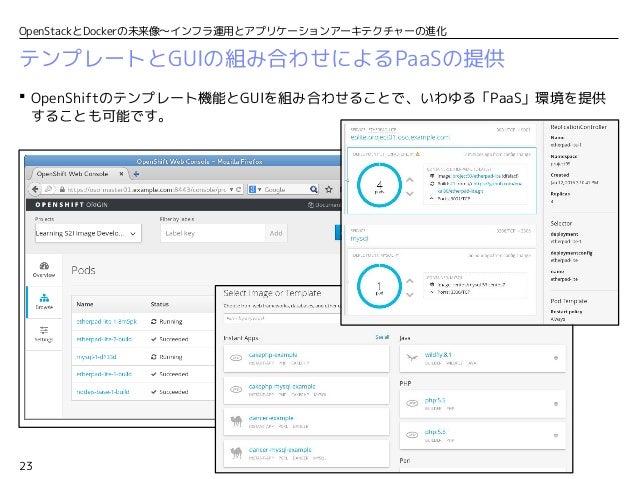The height and width of the screenshot is (479, 638).
Task: Open the etherpad-lite-2-build pod link
Action: click(x=104, y=339)
